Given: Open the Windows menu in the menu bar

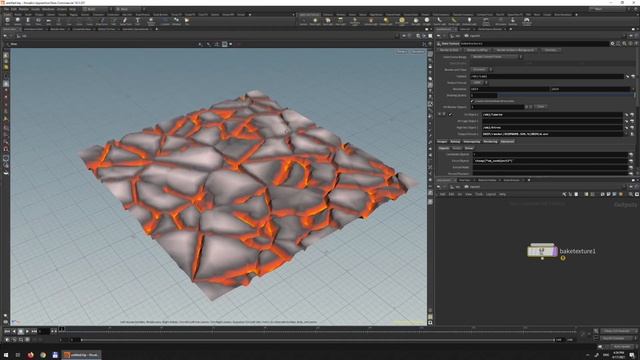Looking at the screenshot, I should click(x=48, y=9).
